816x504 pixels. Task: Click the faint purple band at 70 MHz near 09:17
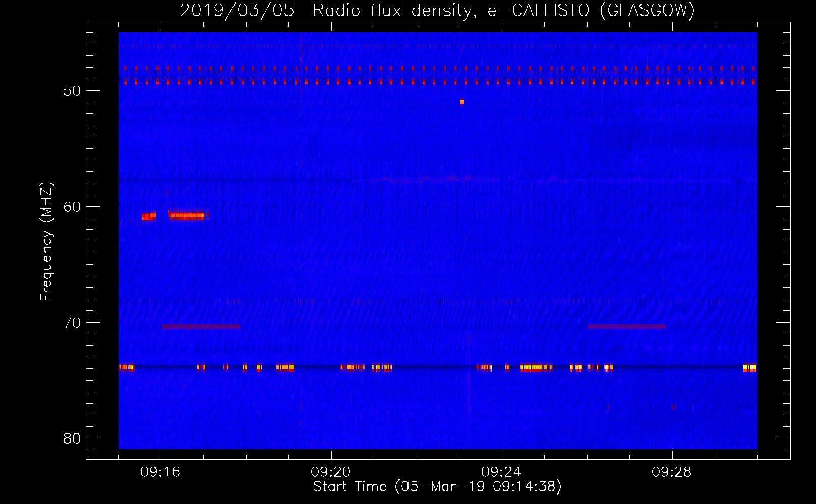pyautogui.click(x=201, y=327)
